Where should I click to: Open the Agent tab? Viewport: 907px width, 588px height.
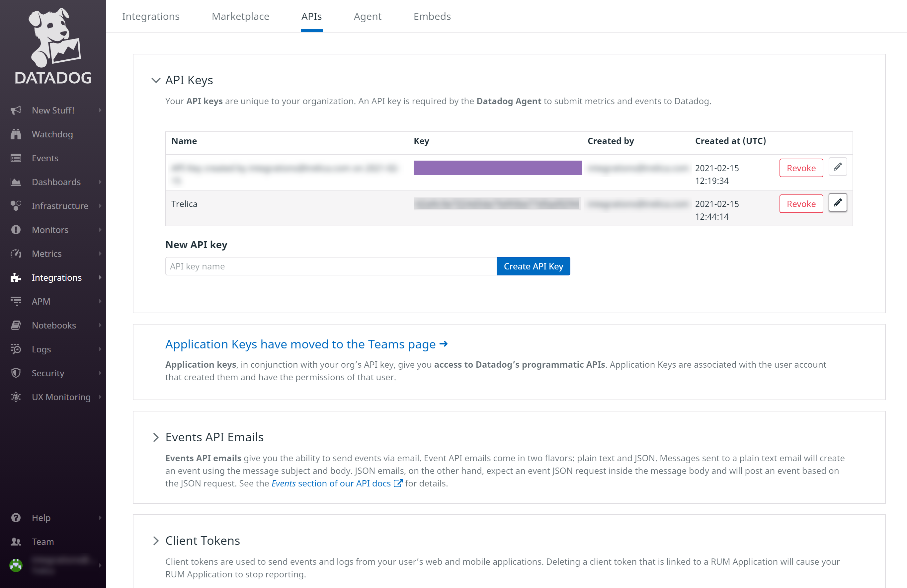[x=368, y=16]
